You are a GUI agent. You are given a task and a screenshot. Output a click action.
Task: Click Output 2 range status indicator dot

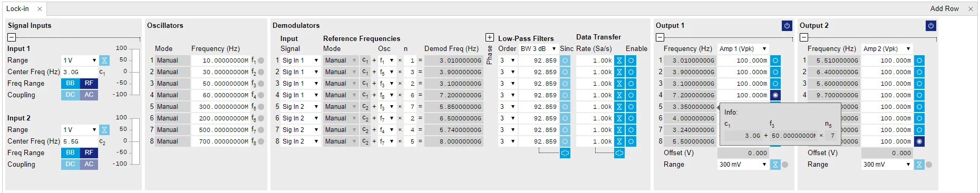(x=929, y=165)
